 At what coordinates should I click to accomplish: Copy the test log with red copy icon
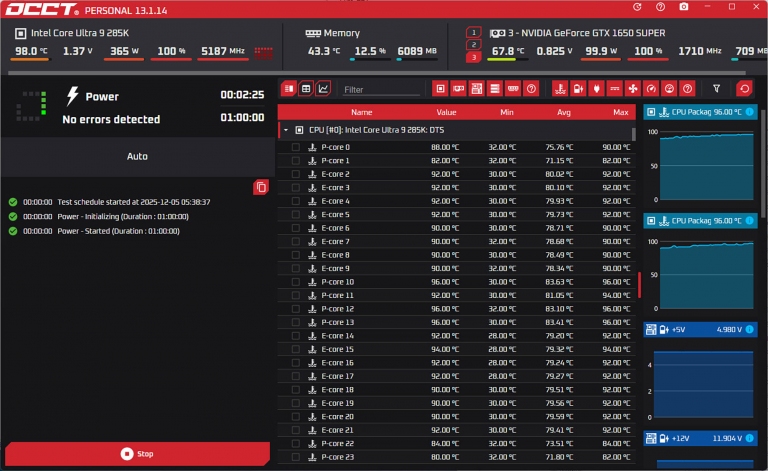[261, 187]
